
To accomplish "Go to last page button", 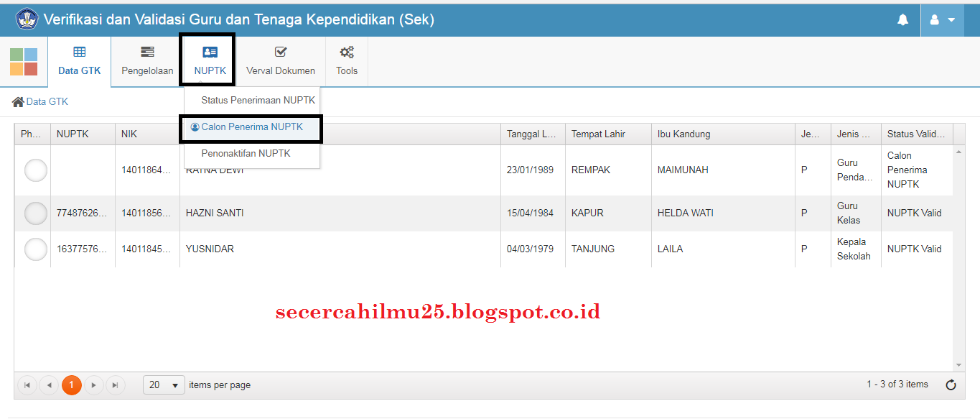I will 116,385.
